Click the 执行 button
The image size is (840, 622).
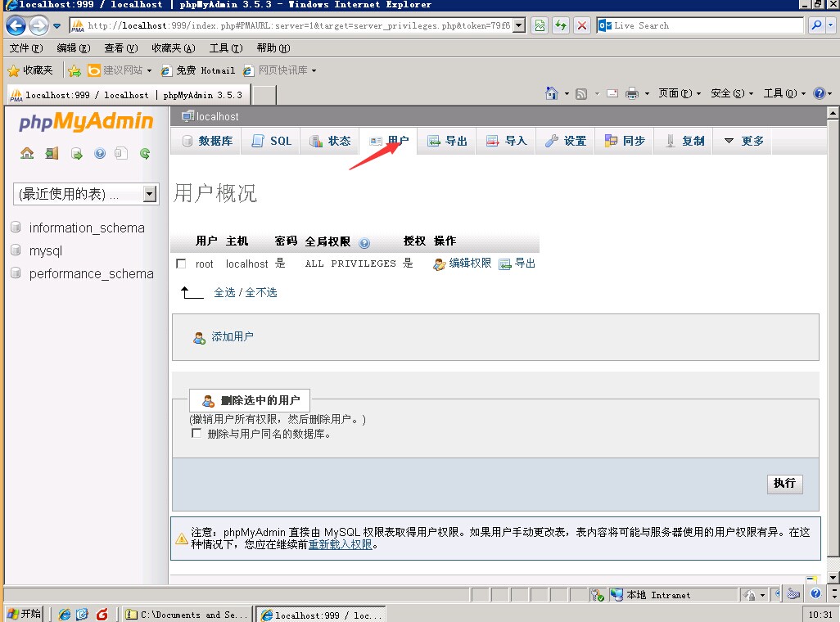point(784,483)
